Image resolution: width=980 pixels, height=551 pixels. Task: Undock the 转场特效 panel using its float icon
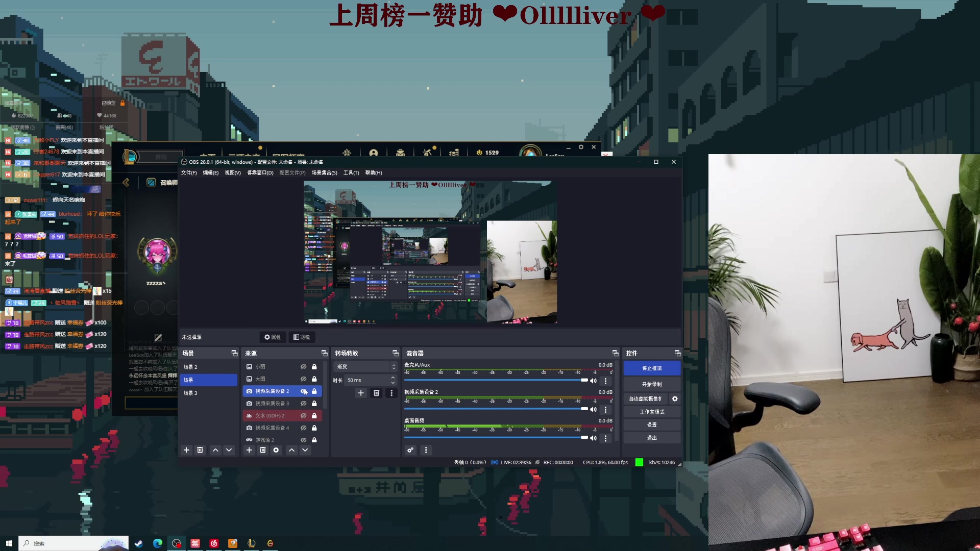[x=395, y=353]
